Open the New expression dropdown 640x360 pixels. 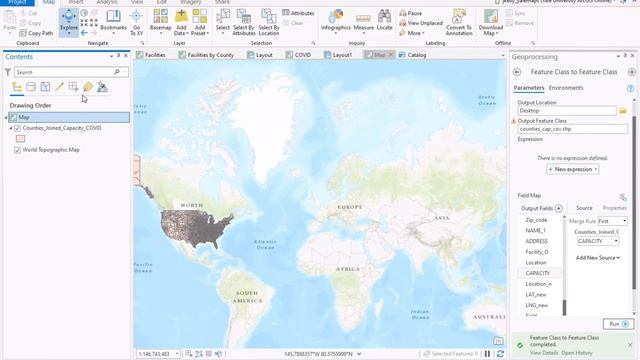(x=572, y=169)
